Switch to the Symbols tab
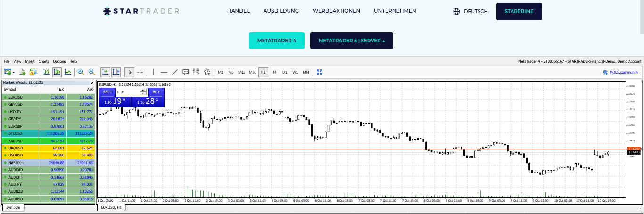644x214 pixels. [13, 207]
